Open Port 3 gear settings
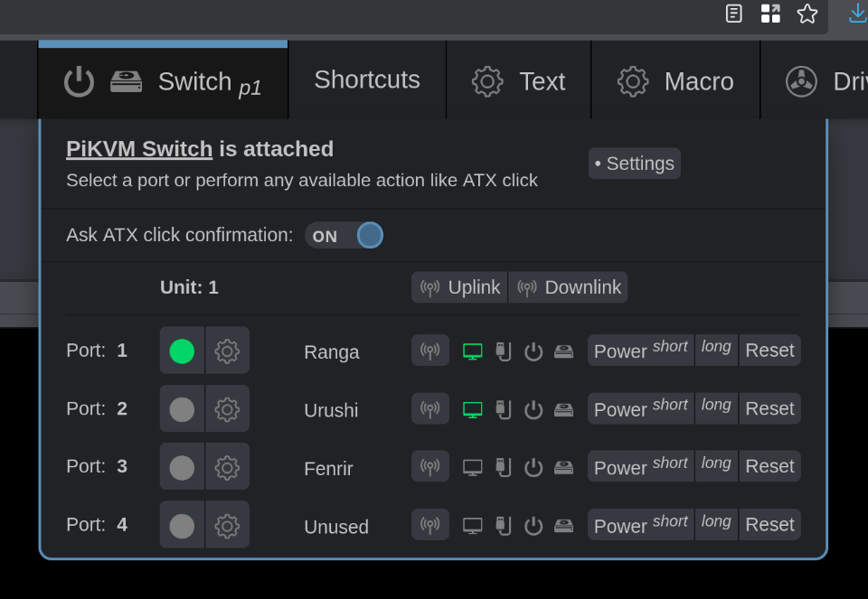The height and width of the screenshot is (599, 868). tap(227, 467)
